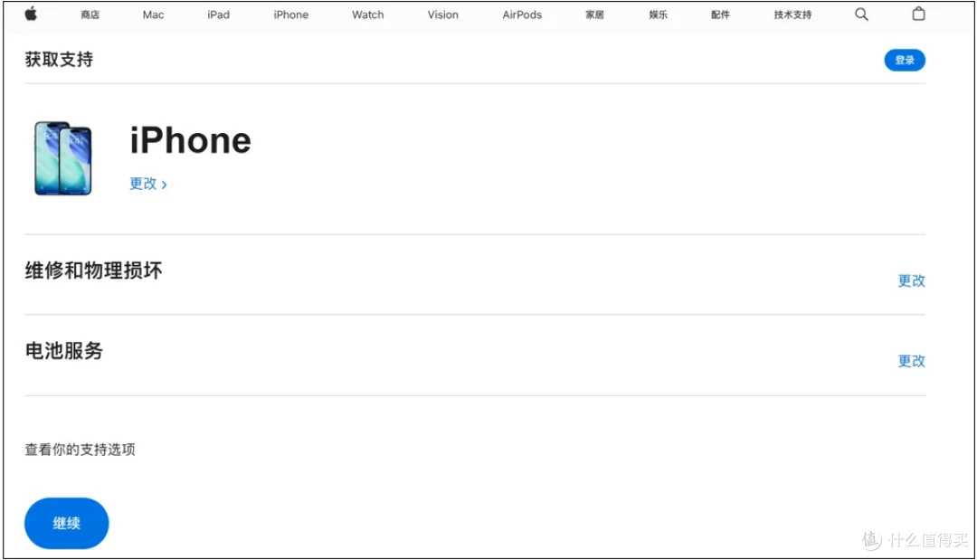Open AirPods in the navigation bar
Screen dimensions: 977x560
coord(522,14)
